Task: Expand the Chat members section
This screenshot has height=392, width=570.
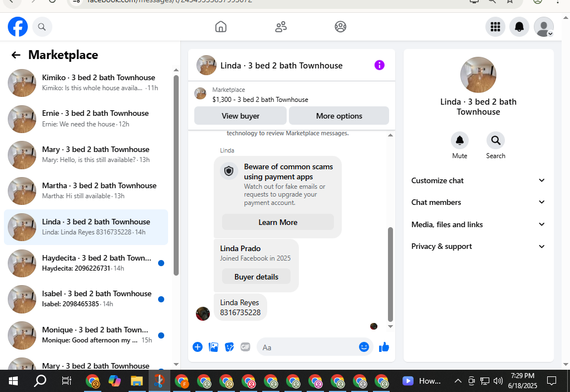Action: tap(478, 202)
